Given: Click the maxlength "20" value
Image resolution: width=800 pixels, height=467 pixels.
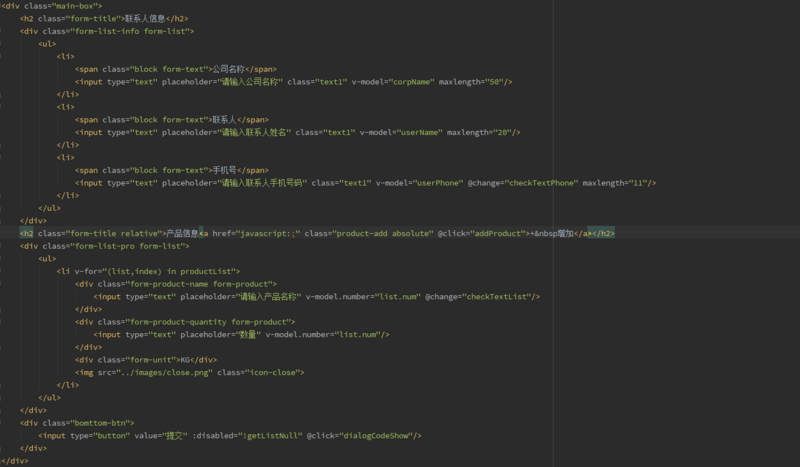Looking at the screenshot, I should (502, 132).
